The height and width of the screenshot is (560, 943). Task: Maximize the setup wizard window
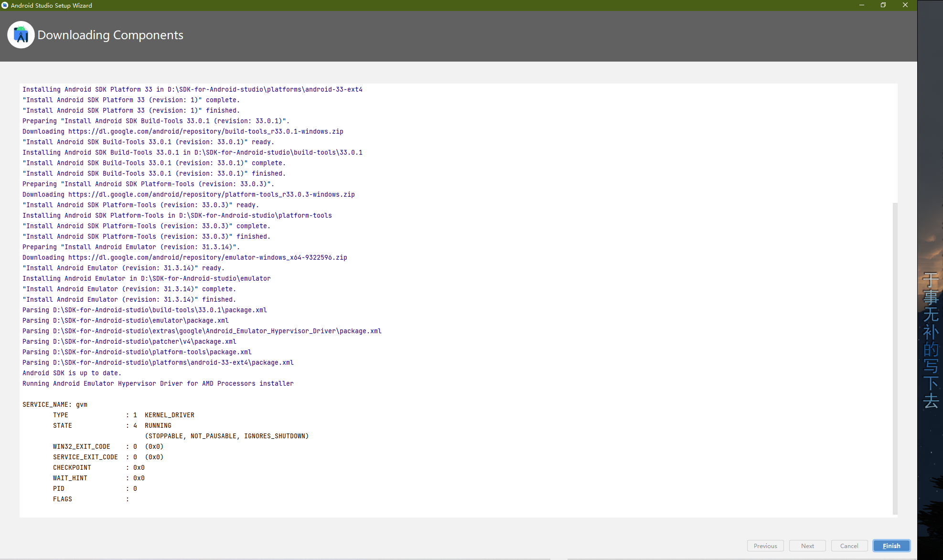tap(883, 5)
